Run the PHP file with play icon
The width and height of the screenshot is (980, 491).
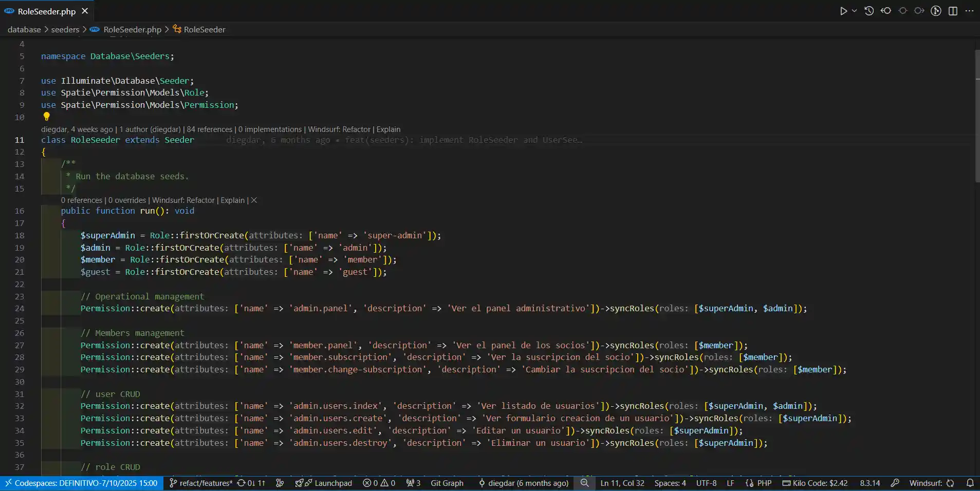point(843,11)
